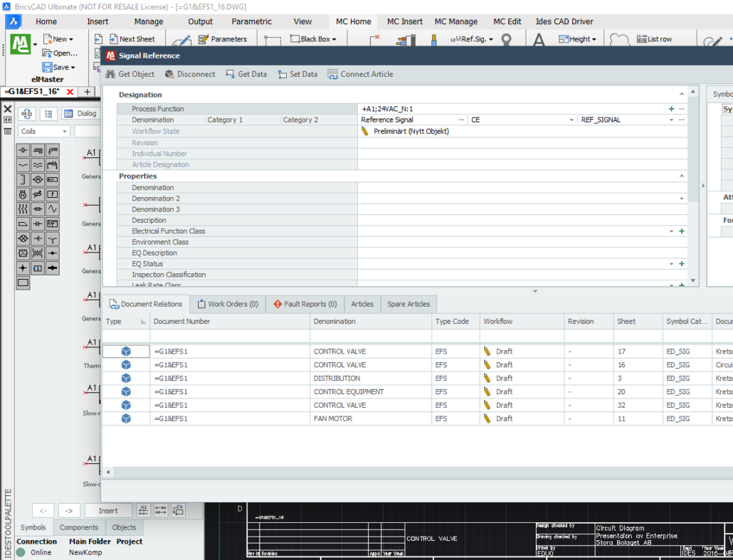Click the List row ribbon button
733x560 pixels.
point(655,39)
